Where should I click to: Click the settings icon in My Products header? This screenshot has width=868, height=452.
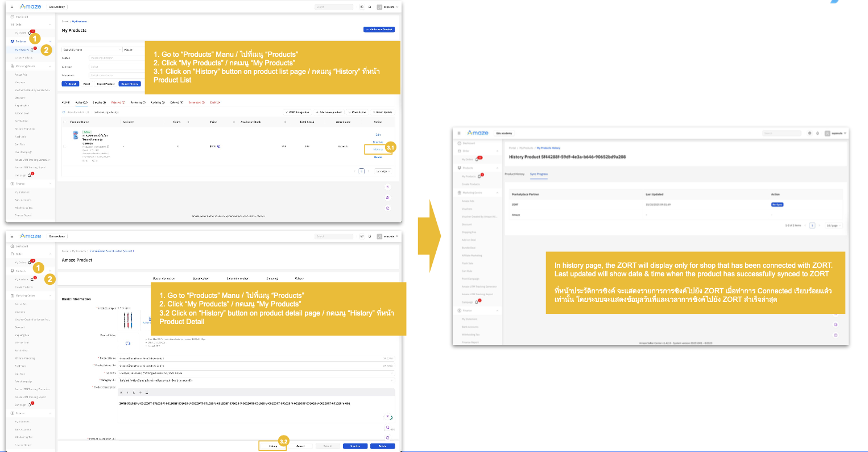[x=362, y=7]
